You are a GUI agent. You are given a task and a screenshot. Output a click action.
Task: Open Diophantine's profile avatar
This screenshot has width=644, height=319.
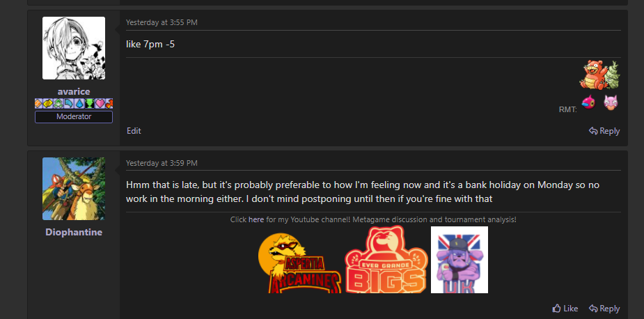pos(74,189)
